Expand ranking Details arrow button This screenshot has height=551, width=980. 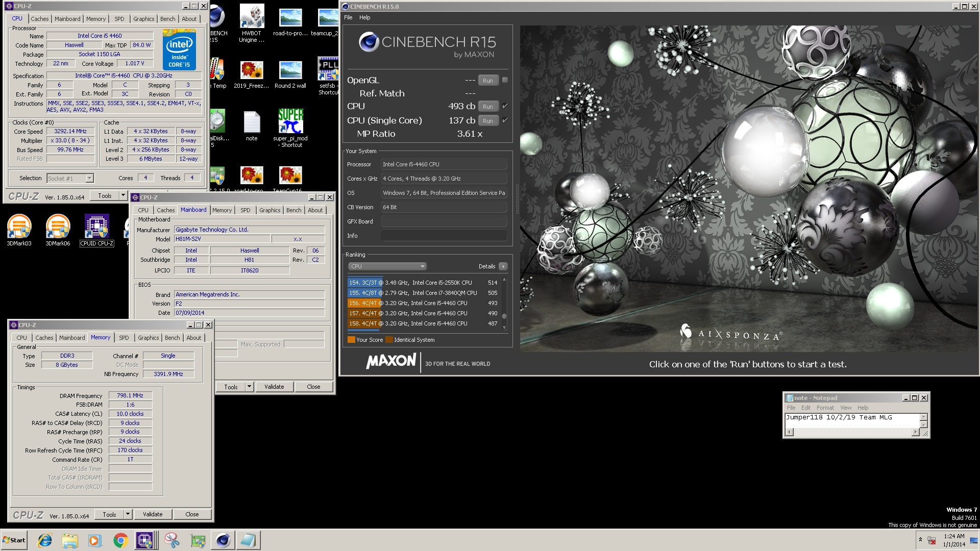[503, 266]
